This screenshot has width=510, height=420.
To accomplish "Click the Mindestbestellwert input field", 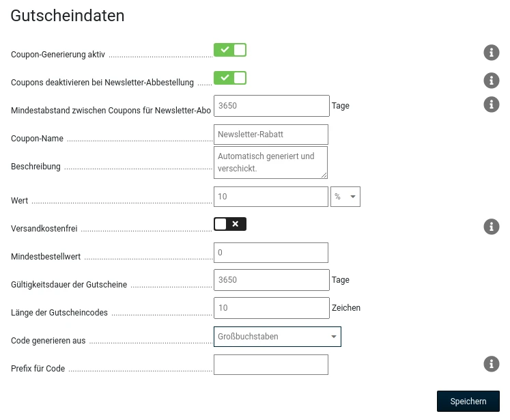I will 271,253.
